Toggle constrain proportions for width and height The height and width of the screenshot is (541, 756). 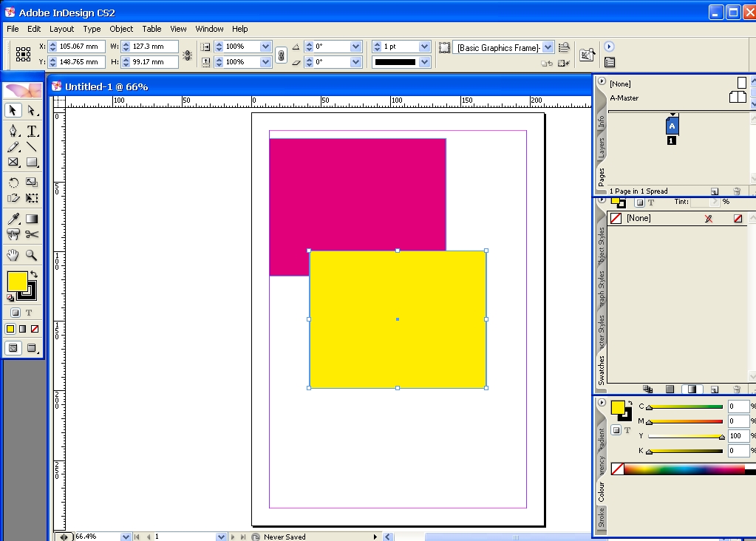click(x=188, y=55)
